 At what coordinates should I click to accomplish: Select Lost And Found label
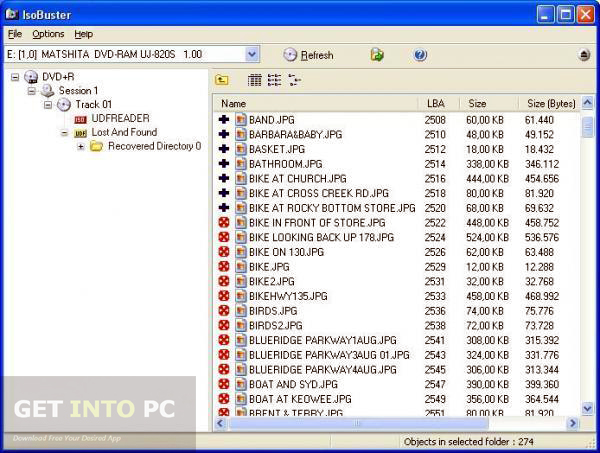[124, 132]
